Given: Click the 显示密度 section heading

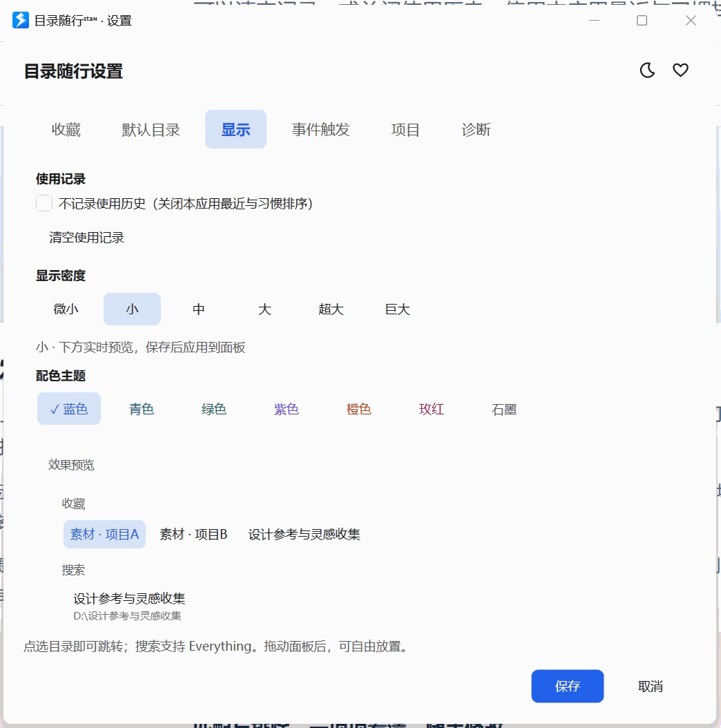Looking at the screenshot, I should (61, 276).
